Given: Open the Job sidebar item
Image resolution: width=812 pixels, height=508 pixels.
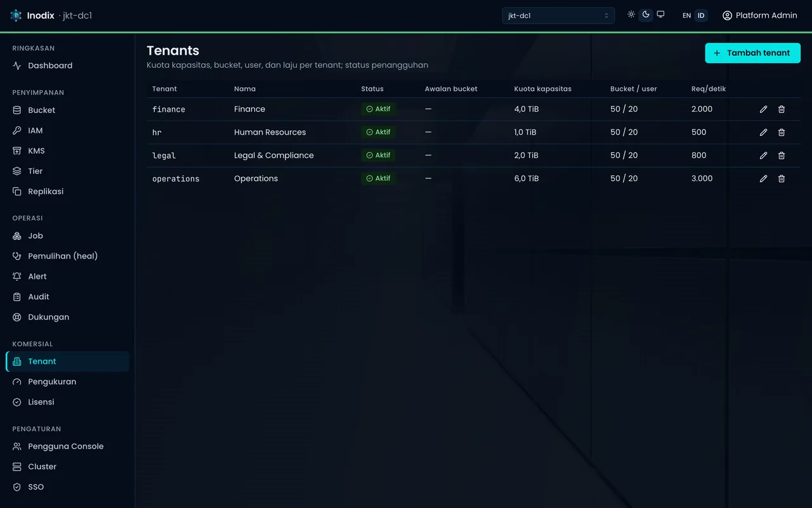Looking at the screenshot, I should click(x=67, y=236).
